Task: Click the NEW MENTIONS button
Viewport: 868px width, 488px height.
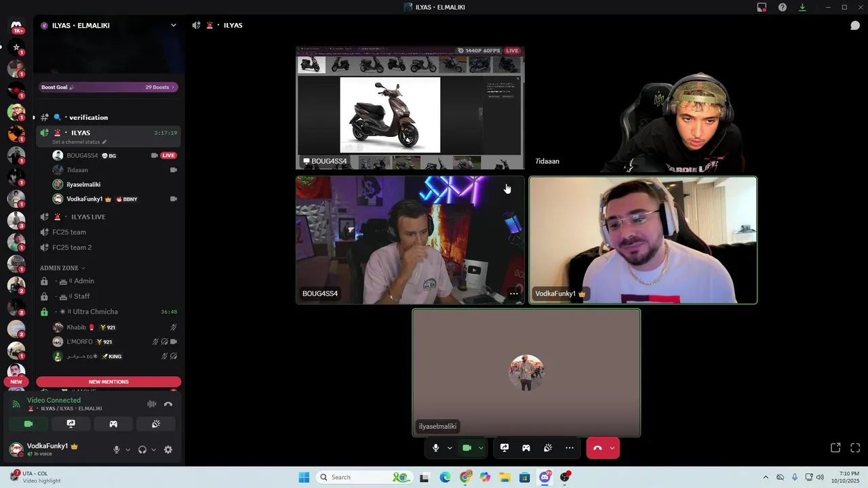Action: pos(108,382)
